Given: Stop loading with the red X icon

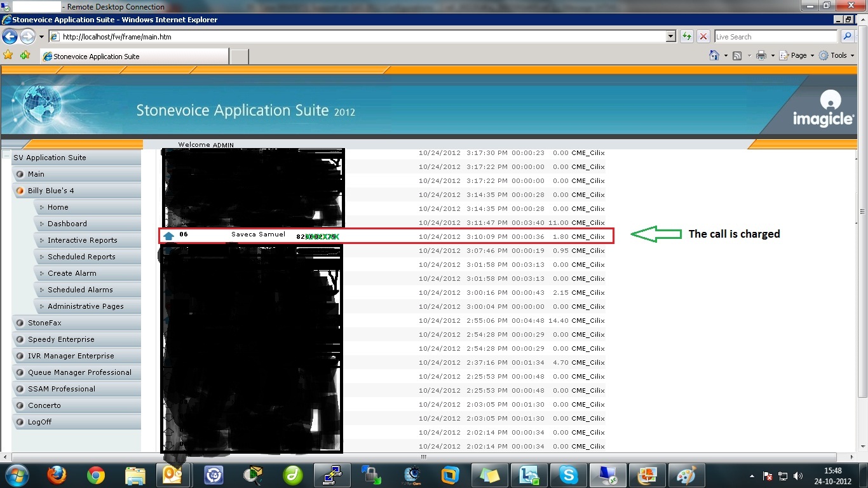Looking at the screenshot, I should 703,37.
